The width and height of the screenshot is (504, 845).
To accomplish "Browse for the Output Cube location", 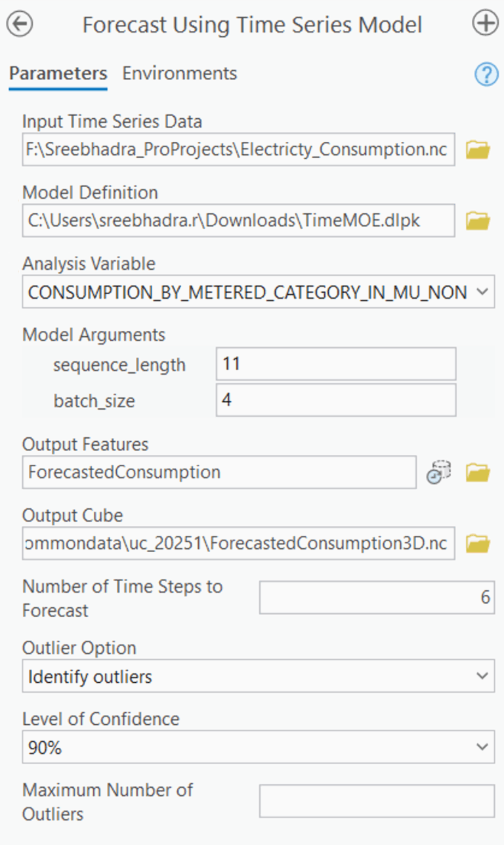I will pos(478,543).
